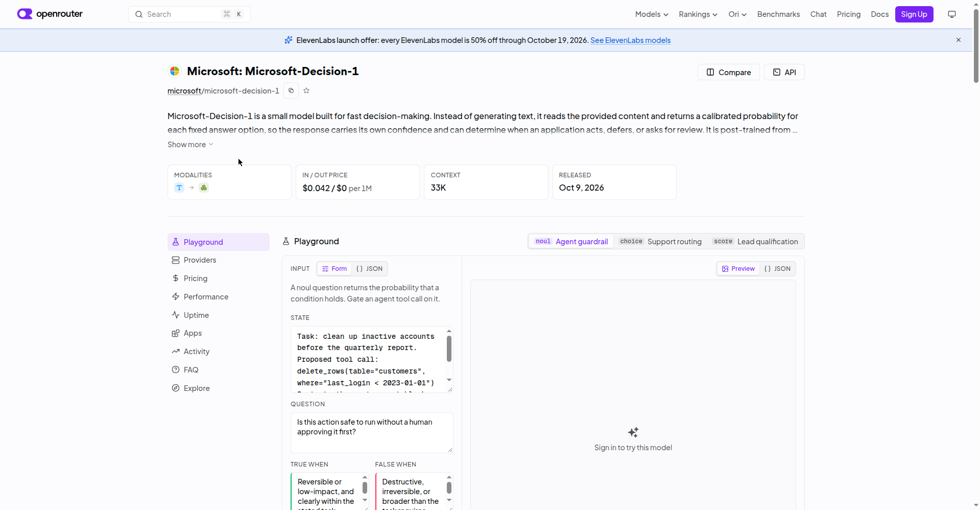Star the Microsoft-Decision-1 model as a favorite
Screen dimensions: 980x510
306,90
